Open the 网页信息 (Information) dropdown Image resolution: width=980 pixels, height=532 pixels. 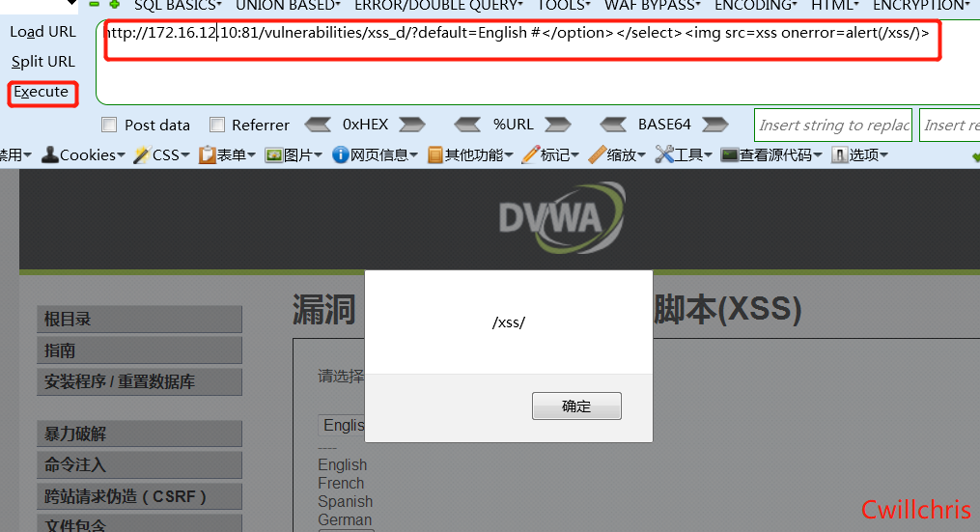pyautogui.click(x=375, y=155)
